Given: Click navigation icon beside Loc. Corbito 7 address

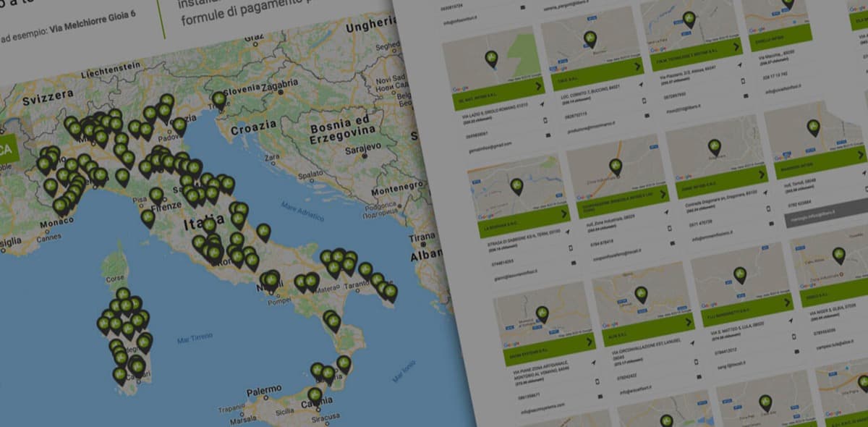Looking at the screenshot, I should coord(642,85).
